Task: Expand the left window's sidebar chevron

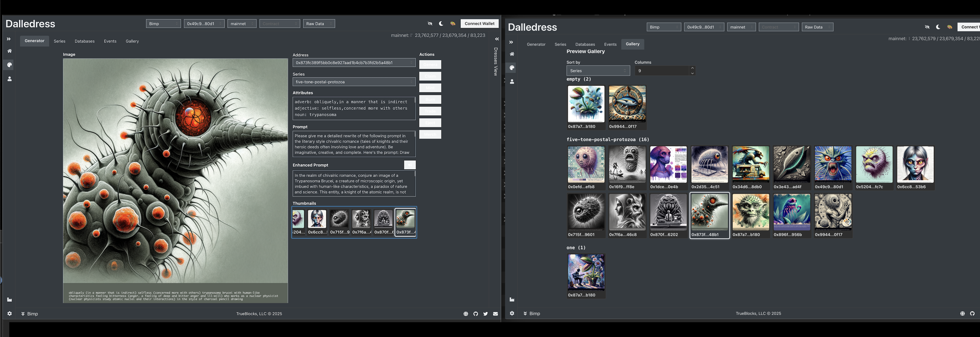Action: coord(9,39)
